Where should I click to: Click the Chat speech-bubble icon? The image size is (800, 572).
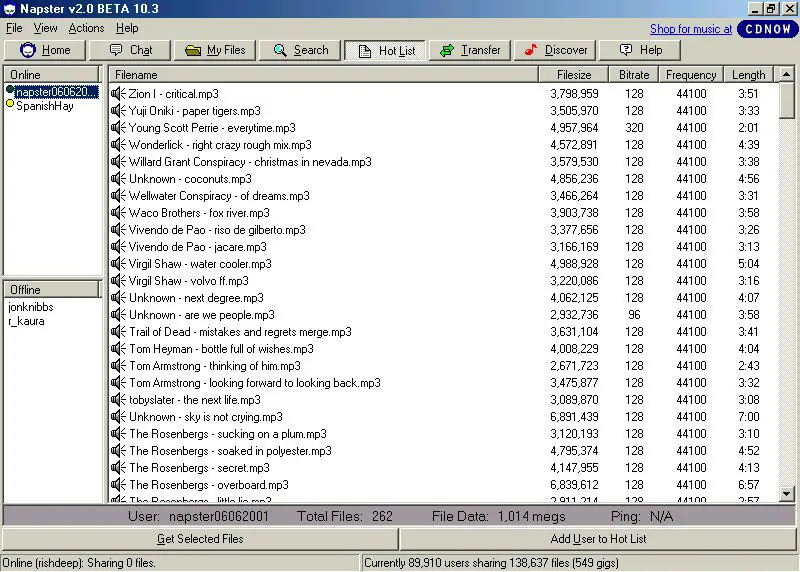[116, 50]
